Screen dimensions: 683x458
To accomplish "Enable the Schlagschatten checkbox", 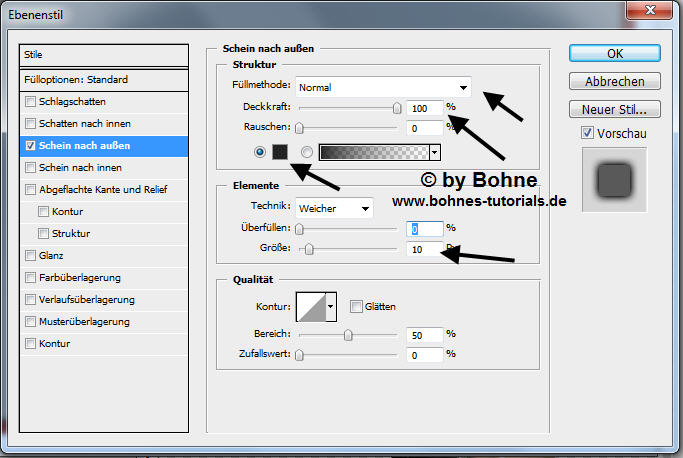I will (31, 102).
